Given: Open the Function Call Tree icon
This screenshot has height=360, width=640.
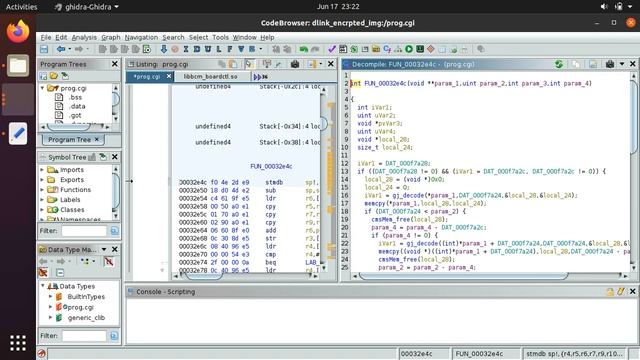Looking at the screenshot, I should pyautogui.click(x=398, y=49).
